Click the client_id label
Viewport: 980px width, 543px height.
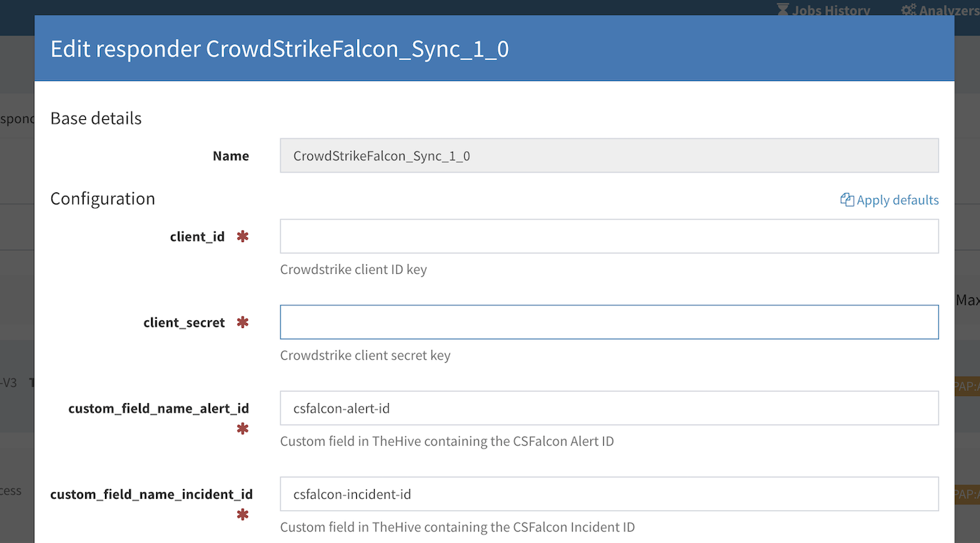[197, 236]
